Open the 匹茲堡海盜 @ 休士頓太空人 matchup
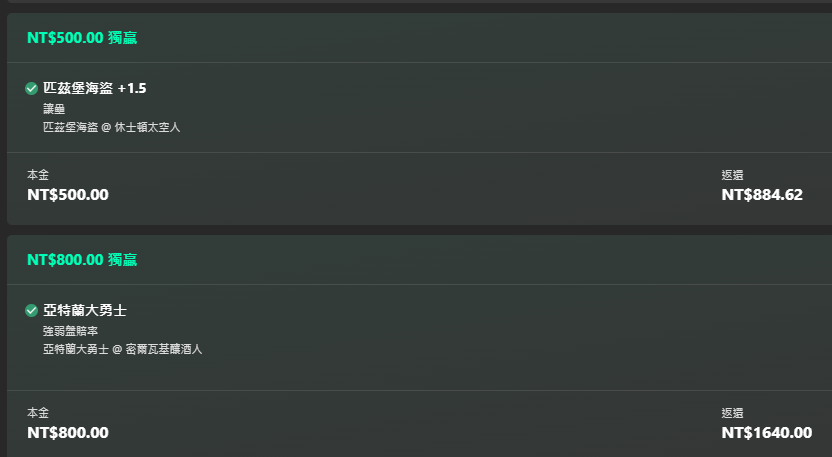This screenshot has width=832, height=457. point(111,127)
